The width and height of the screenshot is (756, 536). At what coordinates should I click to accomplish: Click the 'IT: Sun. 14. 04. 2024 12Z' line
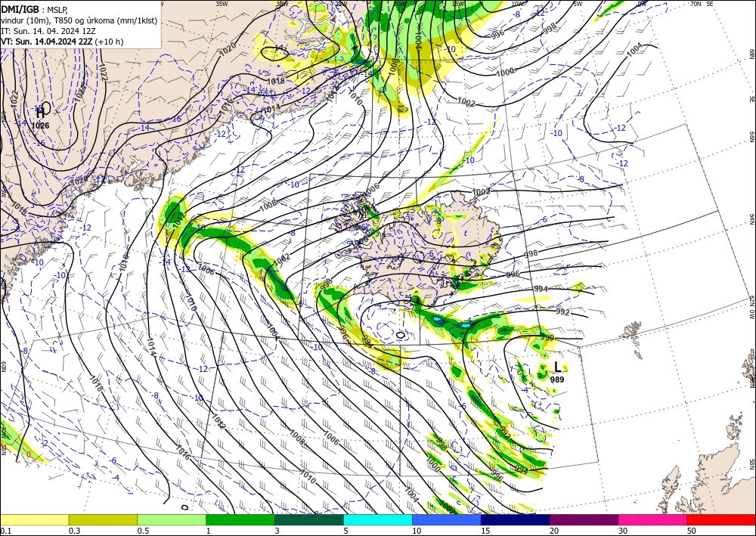pyautogui.click(x=47, y=31)
